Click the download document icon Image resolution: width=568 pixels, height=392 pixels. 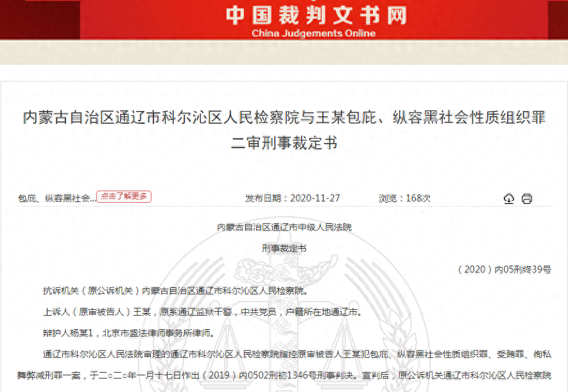click(x=509, y=198)
